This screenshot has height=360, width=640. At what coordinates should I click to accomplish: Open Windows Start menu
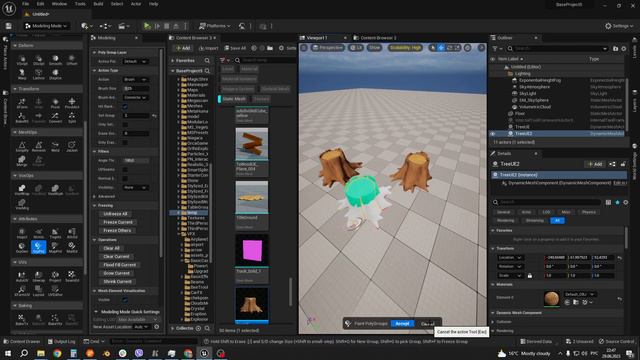[8, 353]
